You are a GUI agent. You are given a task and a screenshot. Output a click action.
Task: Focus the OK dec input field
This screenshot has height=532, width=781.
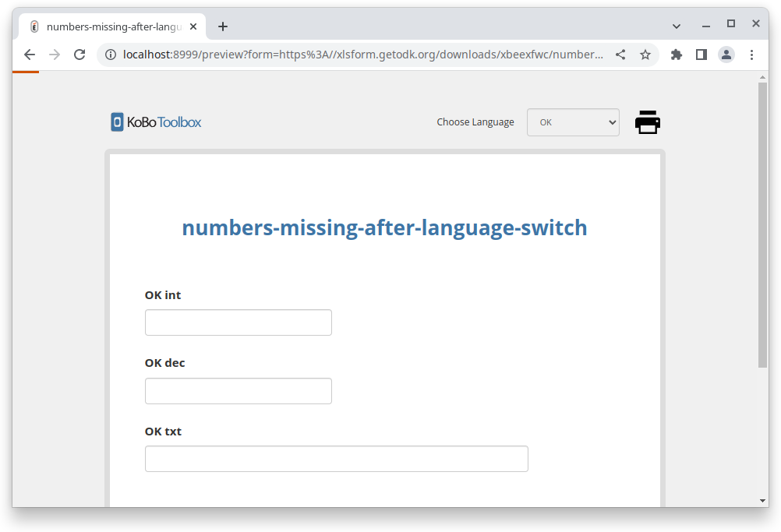[238, 391]
